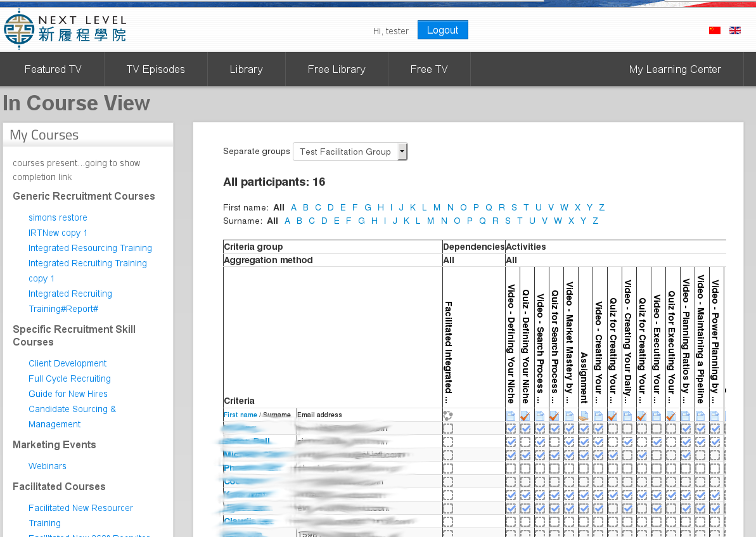Open quiz icon under Quiz - Defining Your Niche
Screen dimensions: 756x537
click(x=525, y=416)
